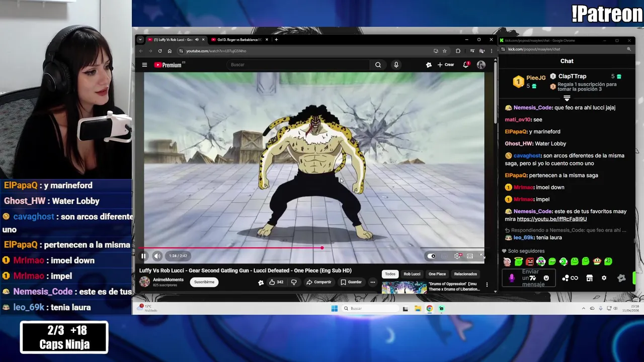644x362 pixels.
Task: Toggle the autoplay switch in the player
Action: 432,256
